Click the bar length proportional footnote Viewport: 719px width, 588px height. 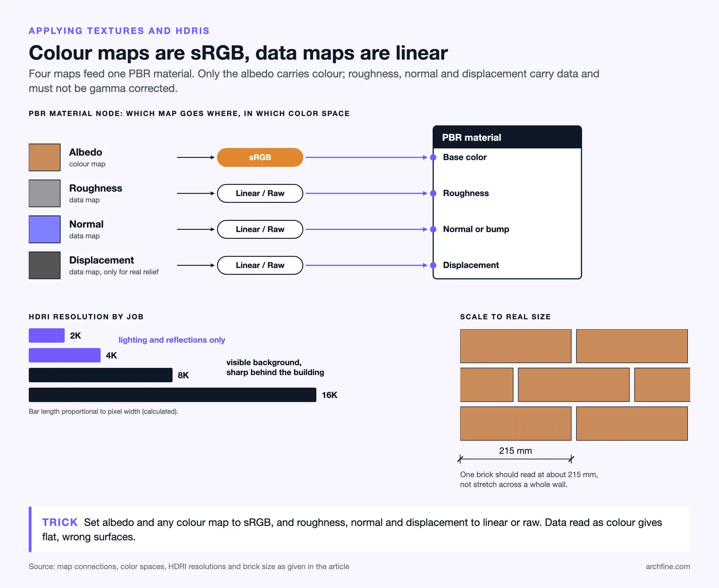point(103,411)
